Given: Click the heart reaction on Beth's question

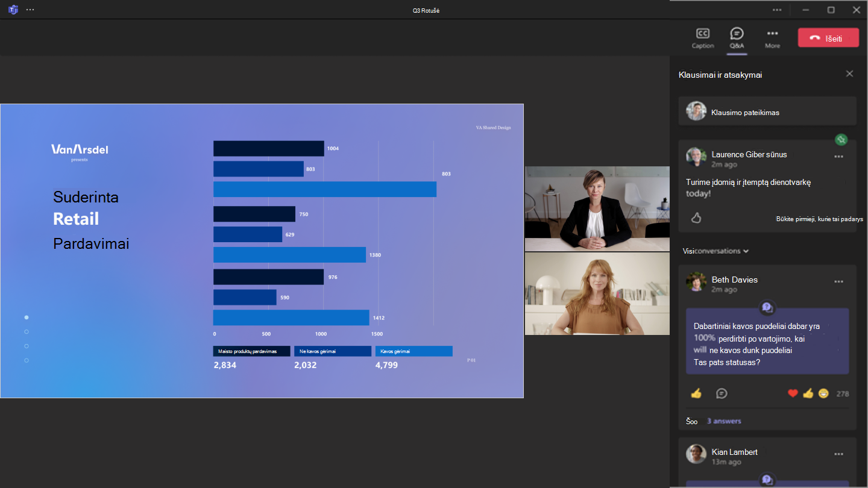Looking at the screenshot, I should (793, 393).
